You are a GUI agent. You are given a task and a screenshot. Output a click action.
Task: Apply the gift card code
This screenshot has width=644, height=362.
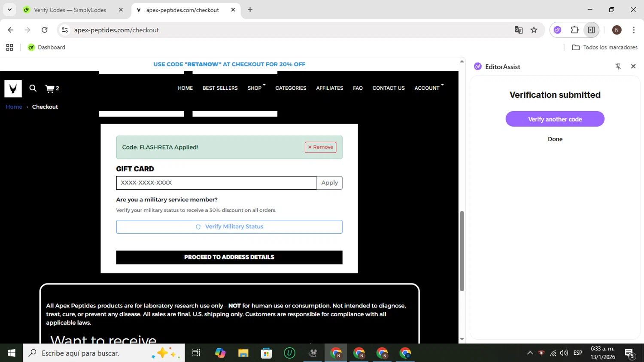coord(330,183)
